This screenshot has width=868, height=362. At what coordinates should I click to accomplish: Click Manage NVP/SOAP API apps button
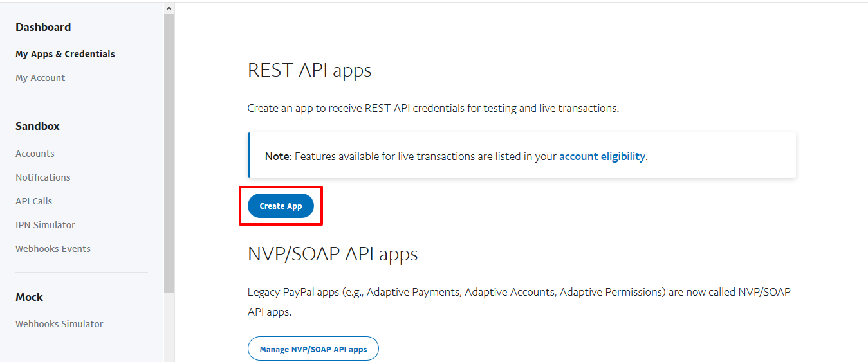[313, 349]
